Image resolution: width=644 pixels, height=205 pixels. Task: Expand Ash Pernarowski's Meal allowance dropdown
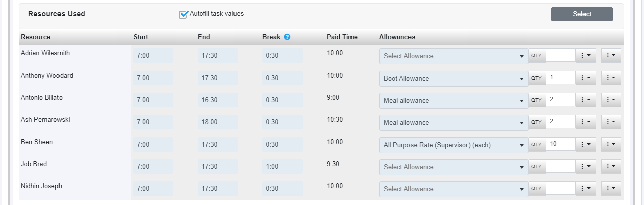coord(454,122)
